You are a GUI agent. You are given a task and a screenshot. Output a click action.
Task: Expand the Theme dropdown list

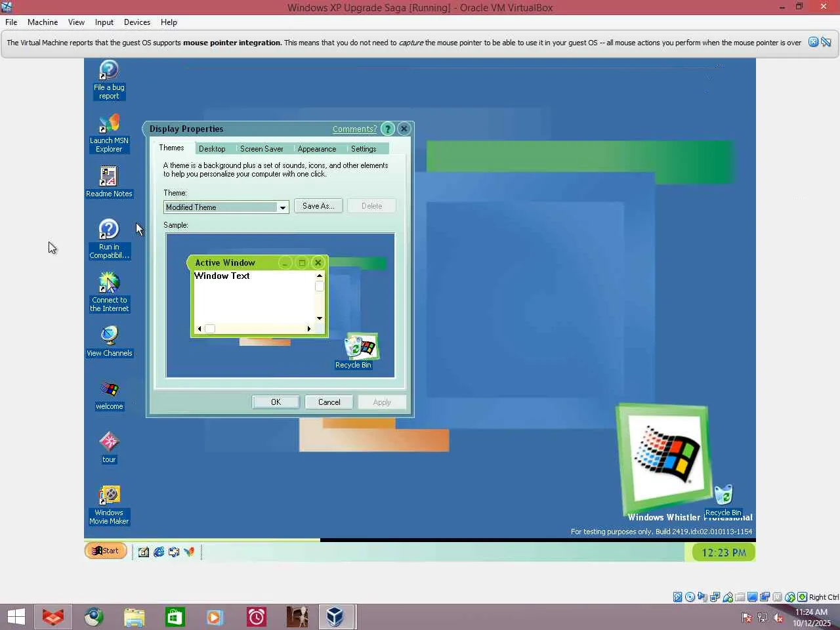(283, 207)
